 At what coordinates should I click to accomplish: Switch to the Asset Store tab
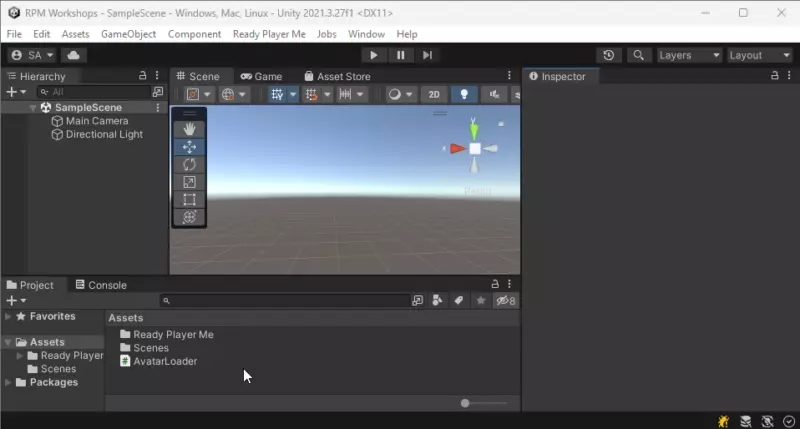[x=338, y=77]
